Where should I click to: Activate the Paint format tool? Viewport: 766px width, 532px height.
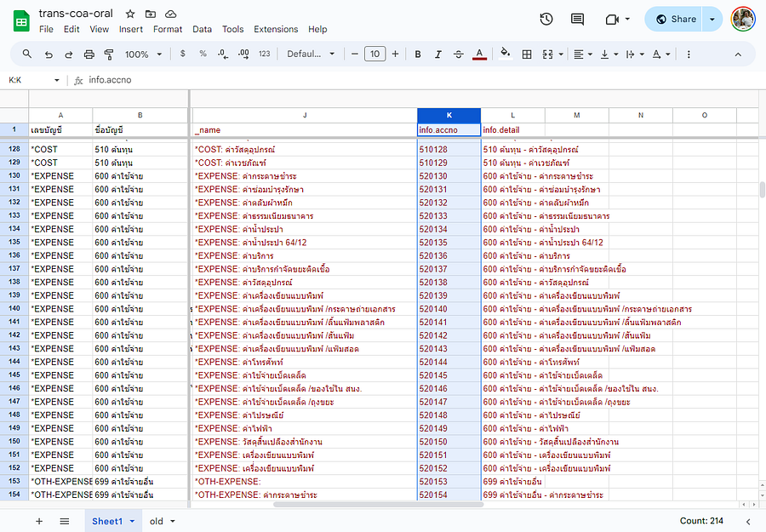click(109, 54)
